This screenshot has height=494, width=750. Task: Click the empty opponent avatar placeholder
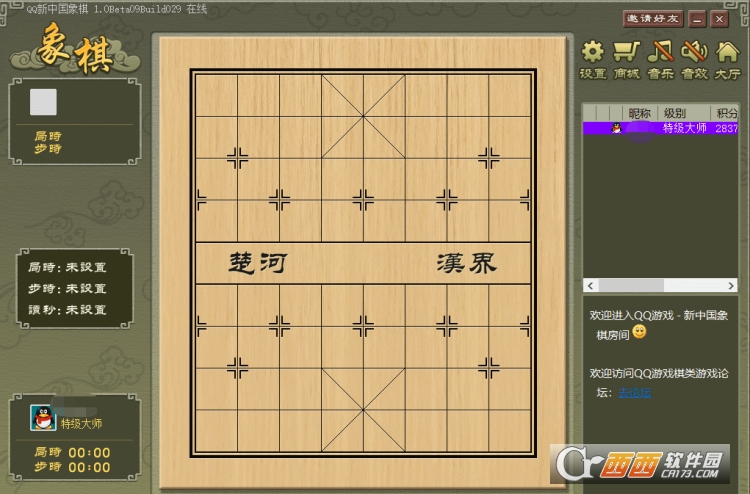pyautogui.click(x=43, y=102)
